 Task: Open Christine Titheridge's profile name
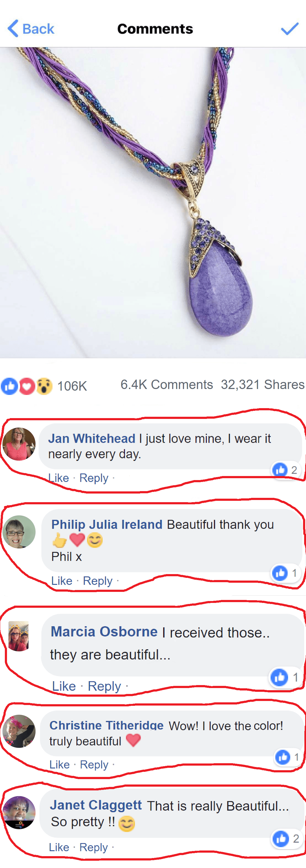tap(106, 725)
